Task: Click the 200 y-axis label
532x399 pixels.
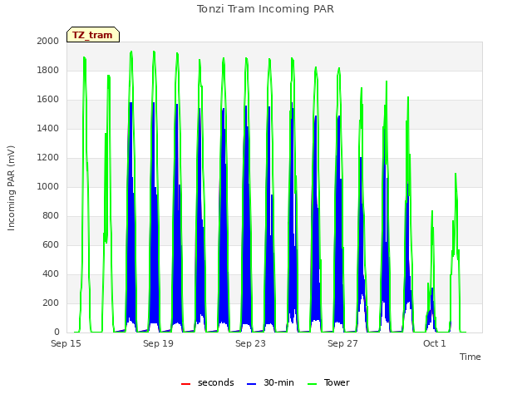Action: (x=51, y=303)
